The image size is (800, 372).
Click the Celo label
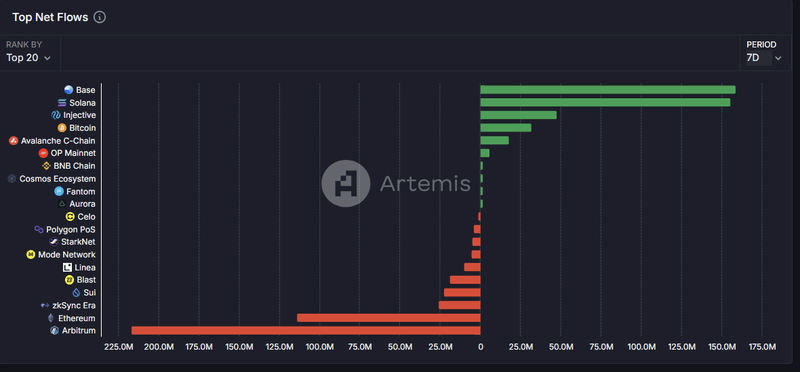87,217
